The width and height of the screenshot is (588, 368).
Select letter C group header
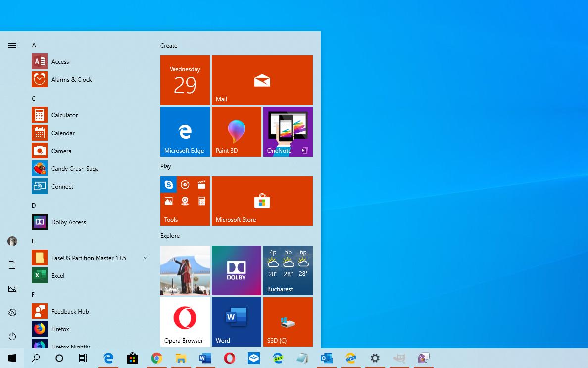34,99
